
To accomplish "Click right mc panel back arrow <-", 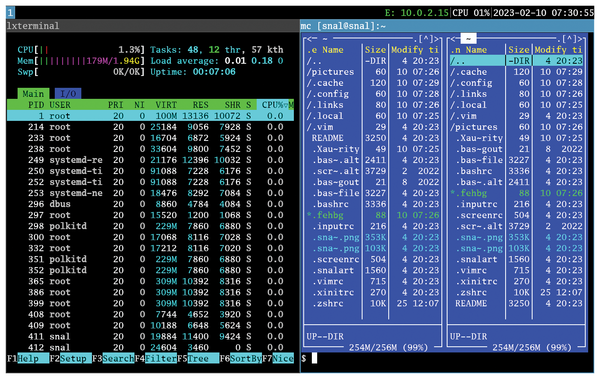I will [x=455, y=39].
